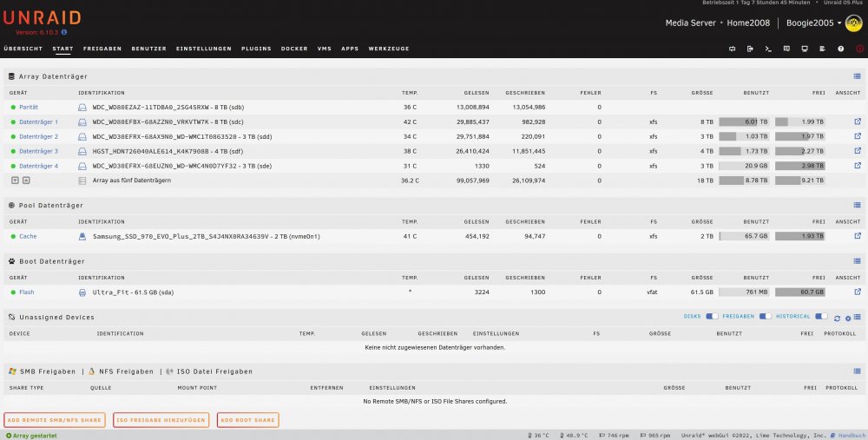The image size is (868, 440).
Task: Open the Cache pool link
Action: point(29,236)
